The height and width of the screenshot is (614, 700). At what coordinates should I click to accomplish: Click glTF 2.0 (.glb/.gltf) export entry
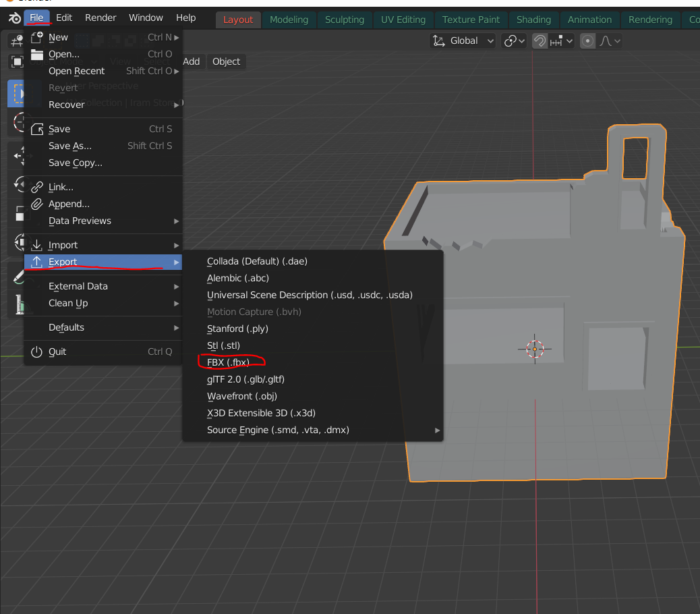tap(245, 379)
